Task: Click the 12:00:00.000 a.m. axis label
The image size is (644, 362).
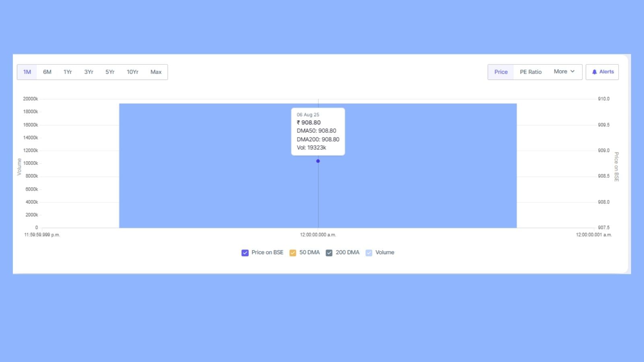Action: [318, 235]
